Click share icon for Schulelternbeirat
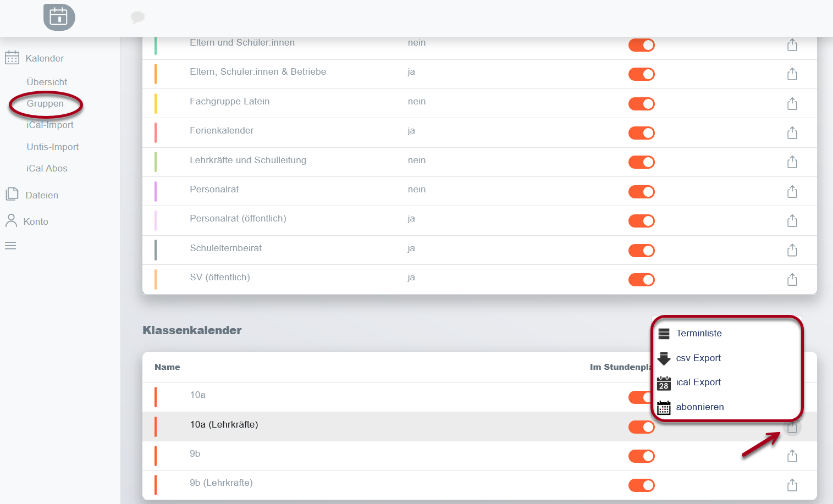 point(792,250)
